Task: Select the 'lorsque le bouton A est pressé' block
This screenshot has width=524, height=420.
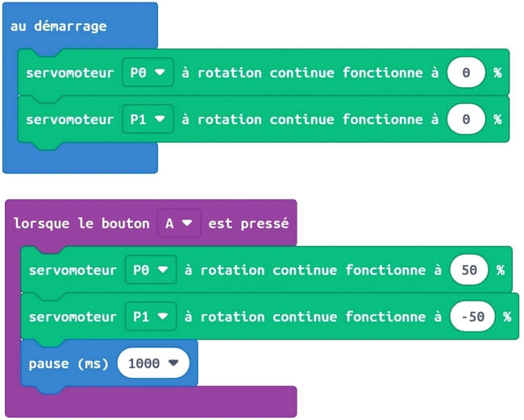Action: [x=151, y=223]
